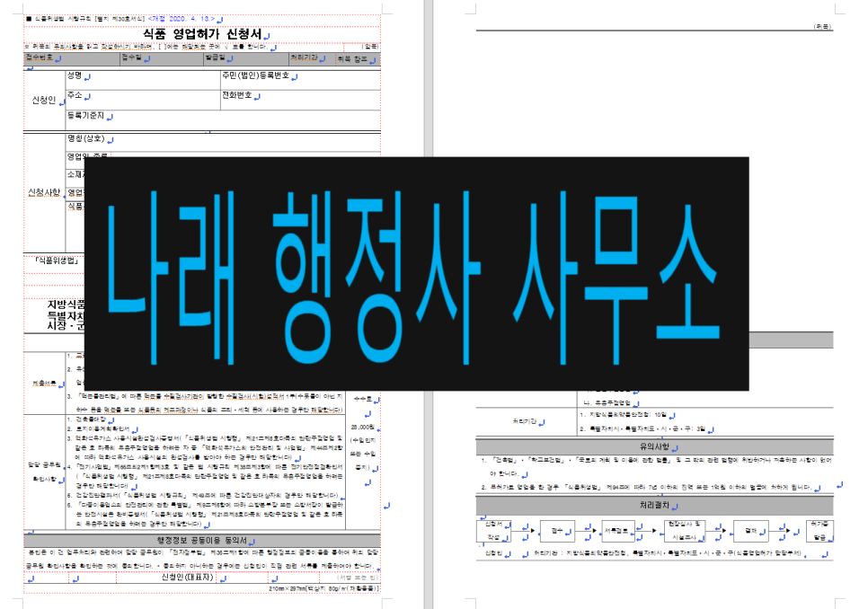Click the '결재' flowchart box
The image size is (868, 609).
pos(751,531)
